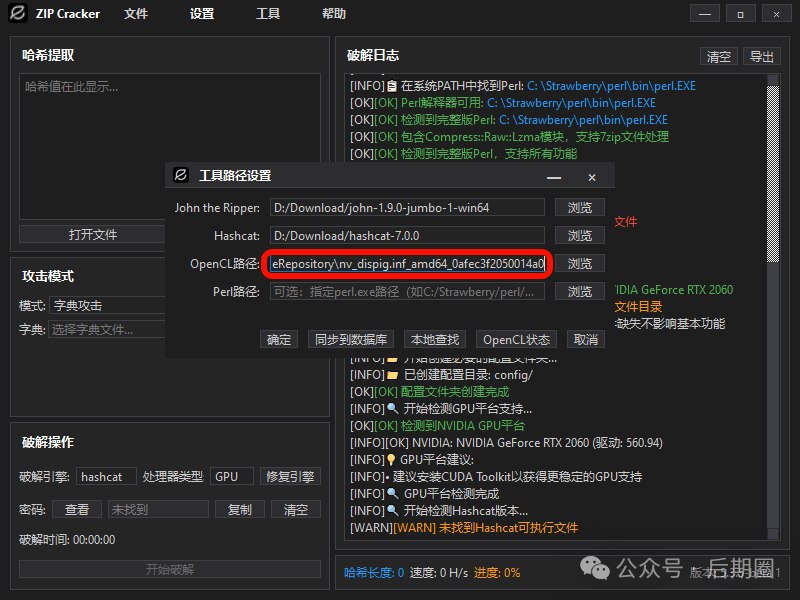
Task: Run 本地查找 local search
Action: [434, 339]
